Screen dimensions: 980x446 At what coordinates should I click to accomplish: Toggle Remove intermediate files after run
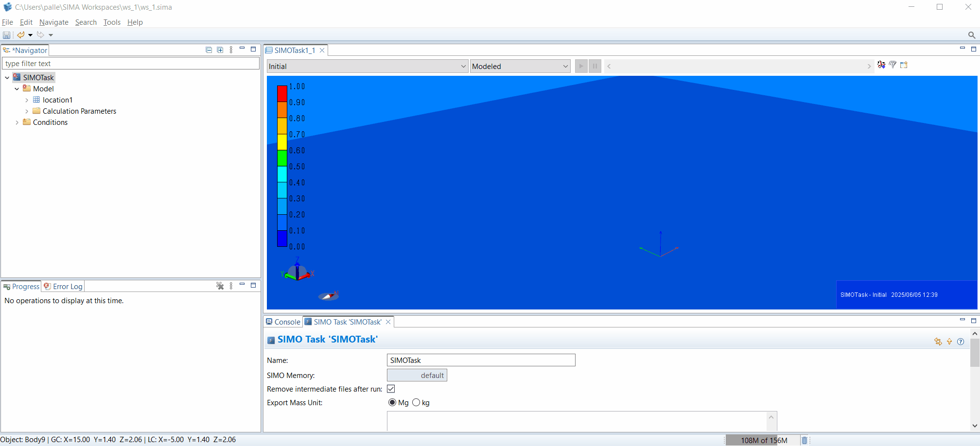(391, 389)
